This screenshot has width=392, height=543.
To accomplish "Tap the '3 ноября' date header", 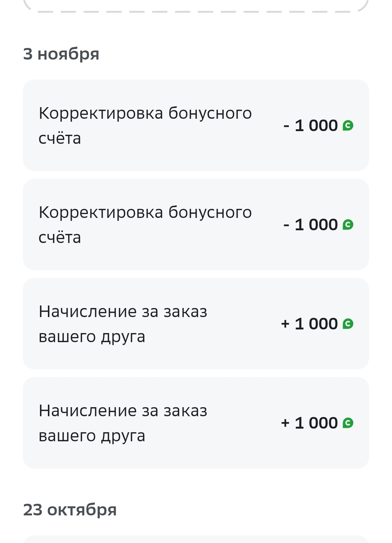I will [x=61, y=54].
